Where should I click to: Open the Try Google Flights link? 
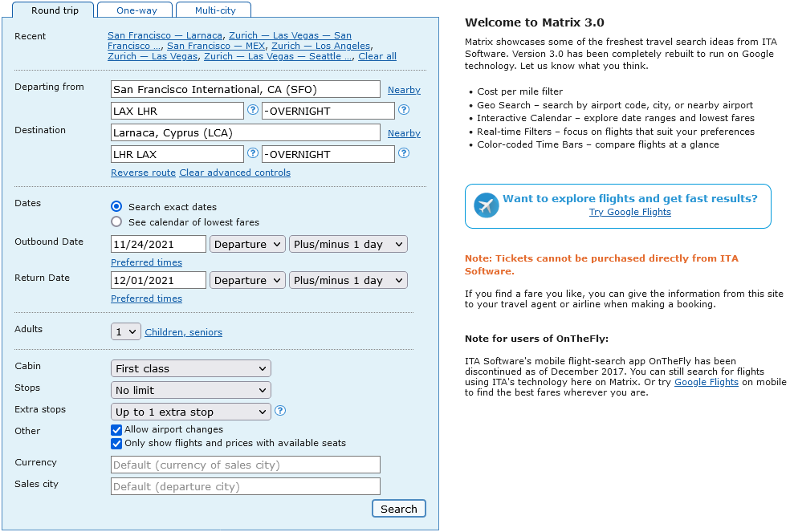click(629, 212)
